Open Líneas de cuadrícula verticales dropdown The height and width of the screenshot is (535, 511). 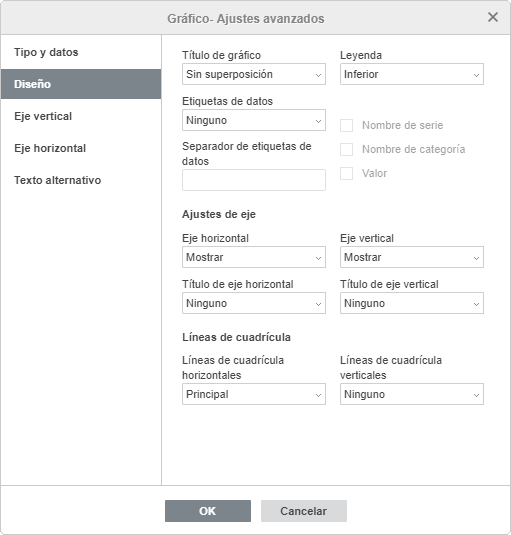coord(412,394)
